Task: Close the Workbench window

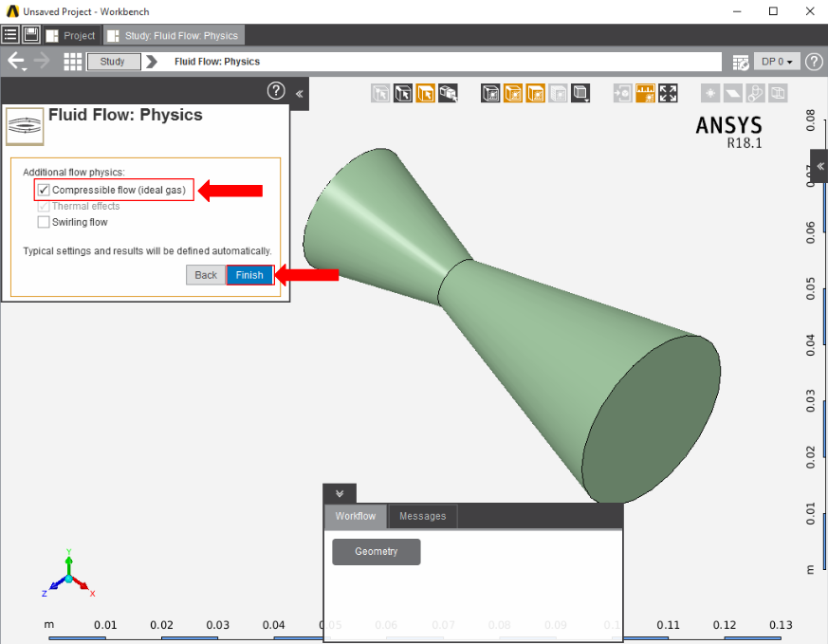Action: click(x=810, y=11)
